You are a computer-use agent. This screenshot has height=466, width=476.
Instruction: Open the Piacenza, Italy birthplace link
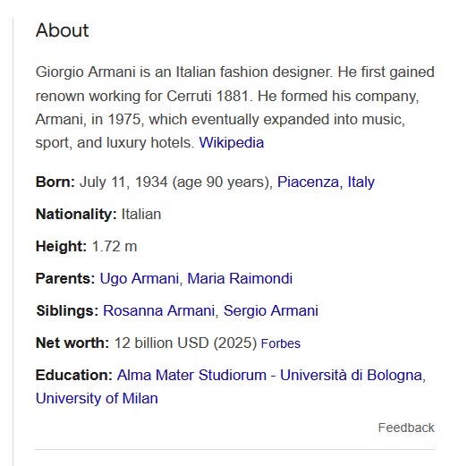point(326,182)
